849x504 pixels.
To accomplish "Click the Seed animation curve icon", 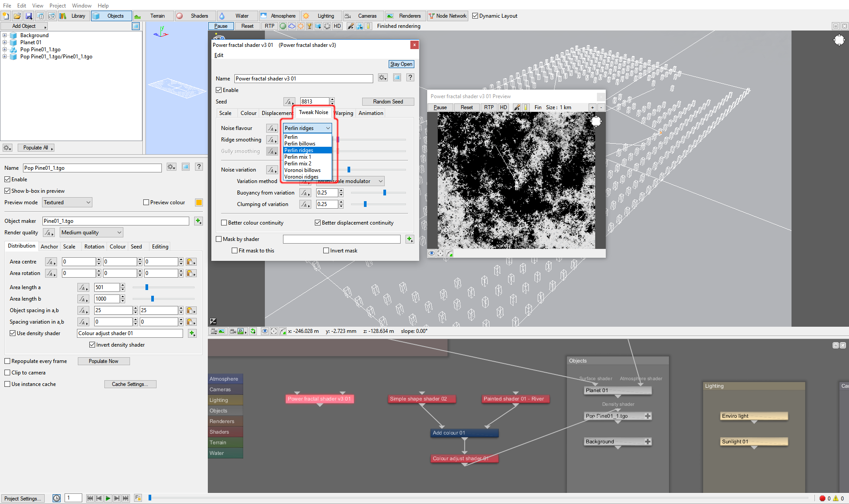I will (x=289, y=102).
